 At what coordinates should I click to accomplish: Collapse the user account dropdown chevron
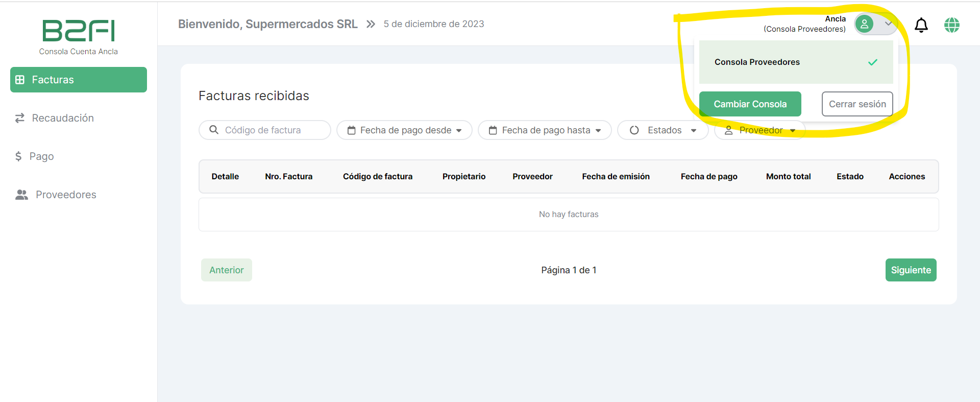(888, 23)
